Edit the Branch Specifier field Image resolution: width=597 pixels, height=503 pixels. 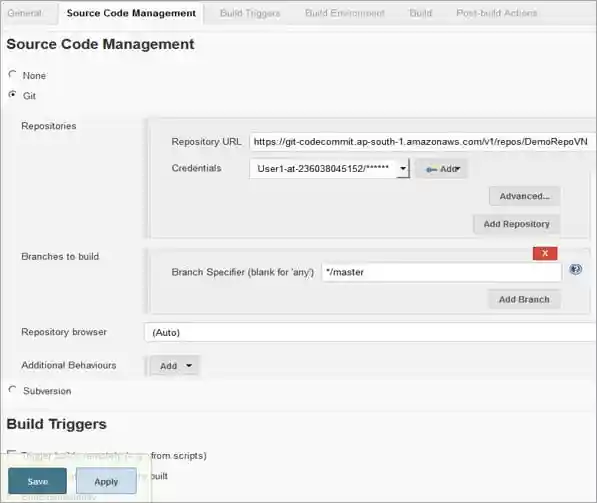click(x=441, y=272)
